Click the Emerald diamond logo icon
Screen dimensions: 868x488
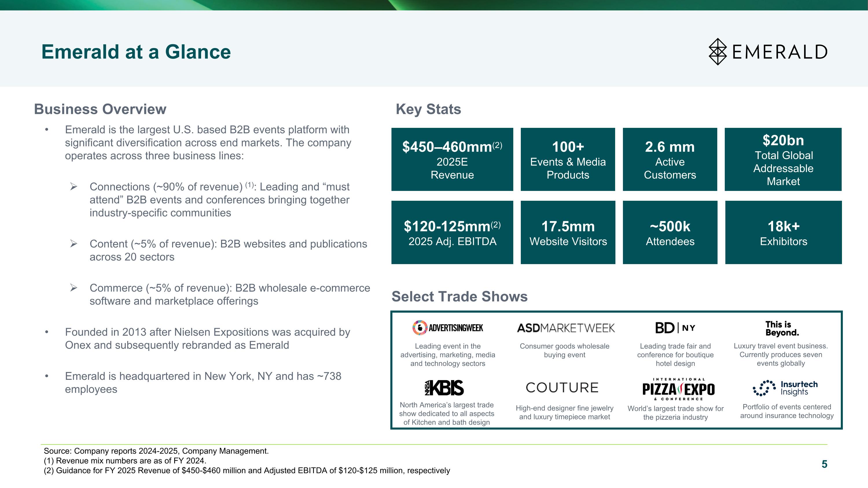pos(718,51)
